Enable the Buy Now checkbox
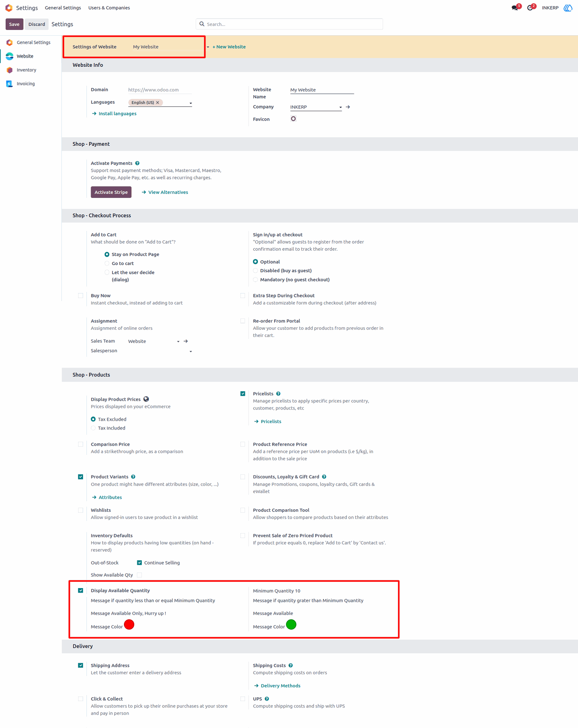The height and width of the screenshot is (728, 578). click(x=80, y=296)
